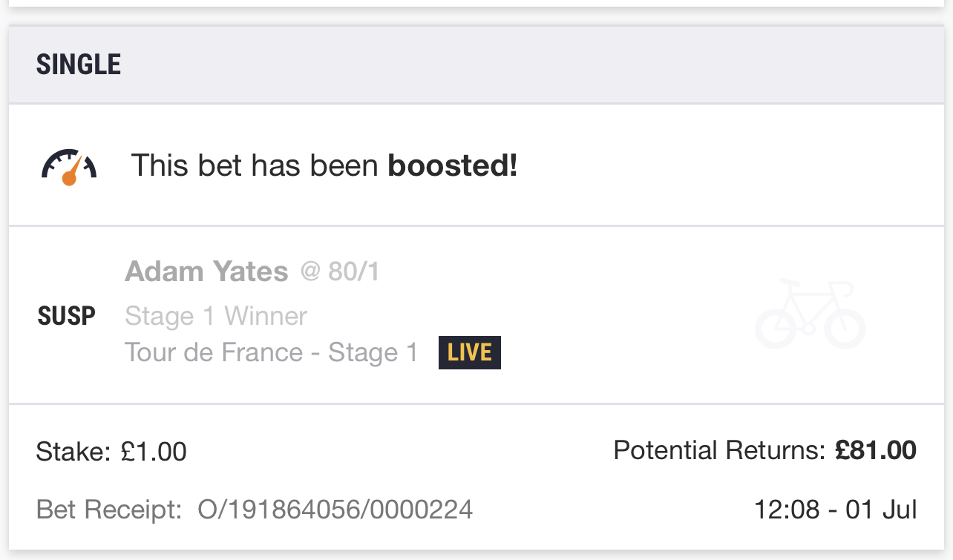Open the Adam Yates selection
This screenshot has height=560, width=953.
[206, 272]
